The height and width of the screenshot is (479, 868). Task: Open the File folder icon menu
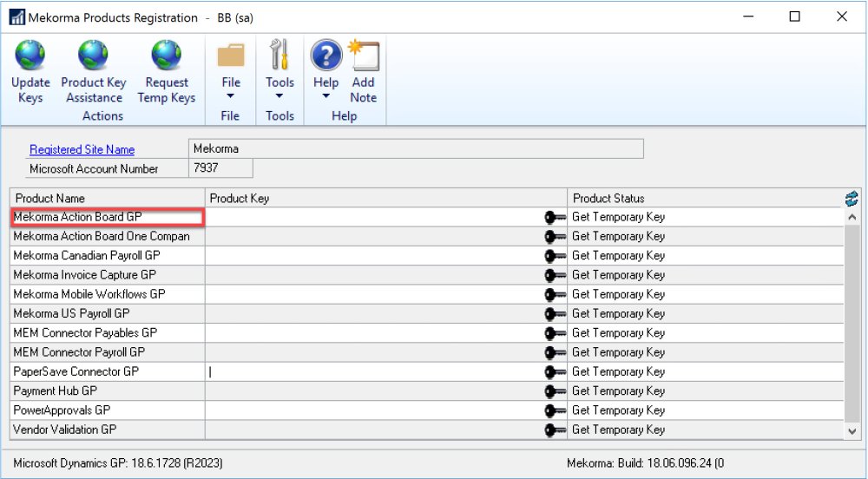point(231,56)
